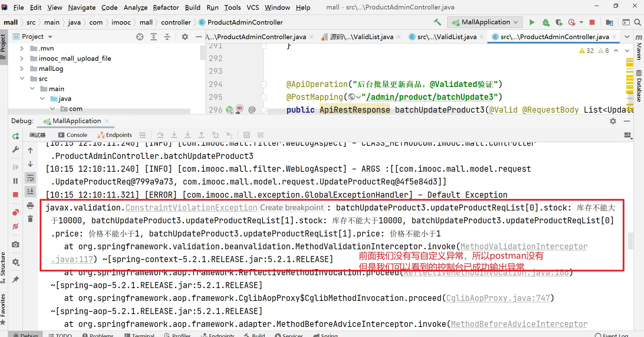Jump down the stack trace in the console
Viewport: 644px width, 337px height.
pyautogui.click(x=30, y=164)
